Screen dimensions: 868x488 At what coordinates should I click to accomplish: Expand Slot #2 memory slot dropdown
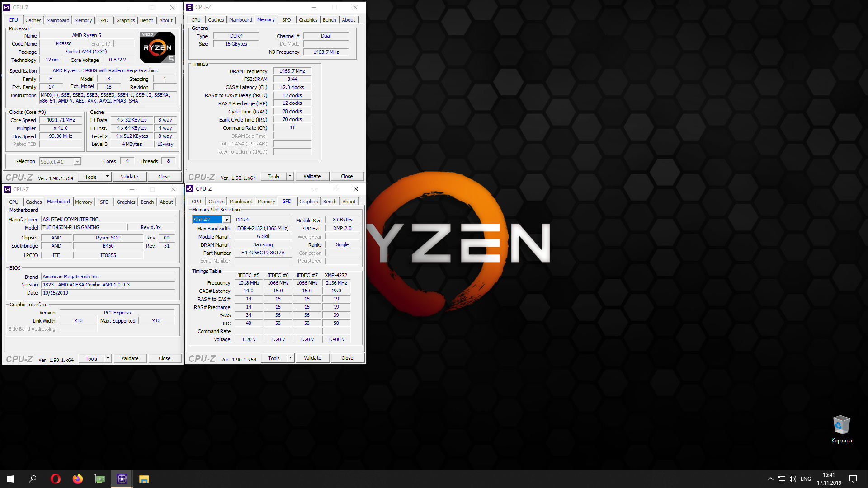[x=226, y=220]
